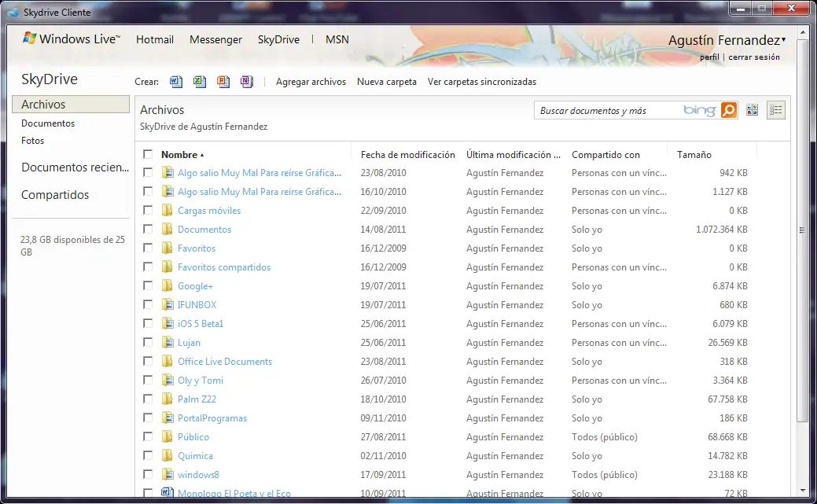Image resolution: width=817 pixels, height=504 pixels.
Task: Click Agregar archivos
Action: click(311, 82)
